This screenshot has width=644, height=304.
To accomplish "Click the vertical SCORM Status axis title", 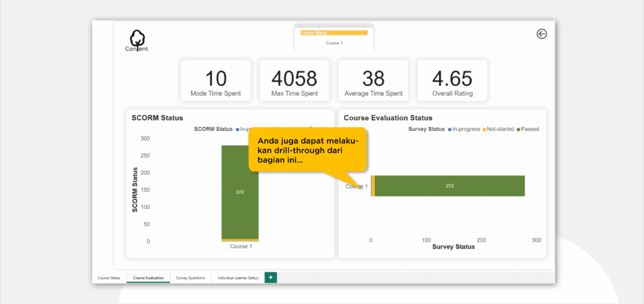I will [x=135, y=190].
